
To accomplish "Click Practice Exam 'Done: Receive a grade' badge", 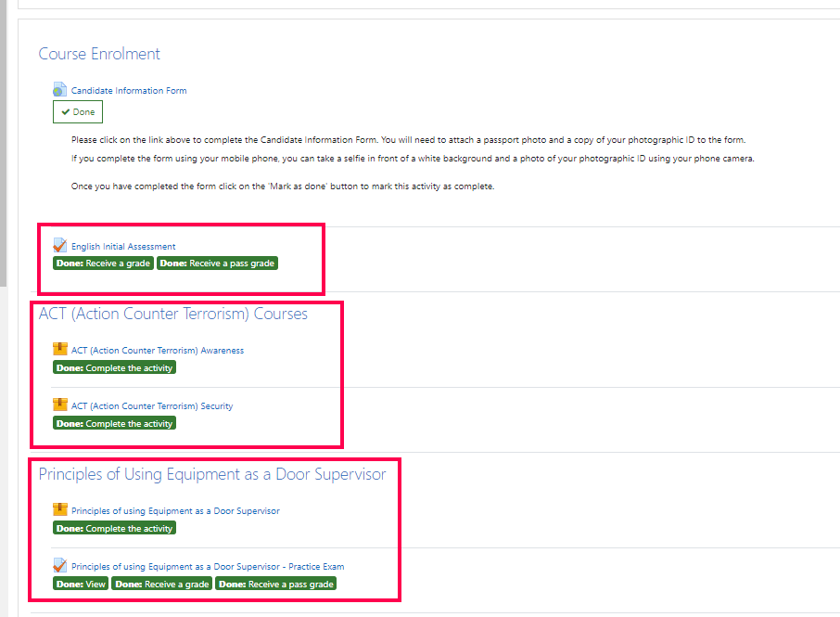I will (161, 584).
